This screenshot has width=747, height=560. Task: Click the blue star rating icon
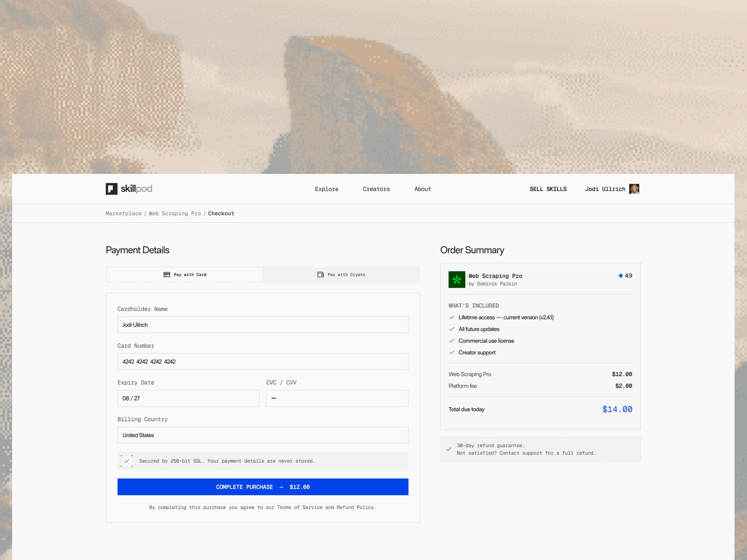620,275
